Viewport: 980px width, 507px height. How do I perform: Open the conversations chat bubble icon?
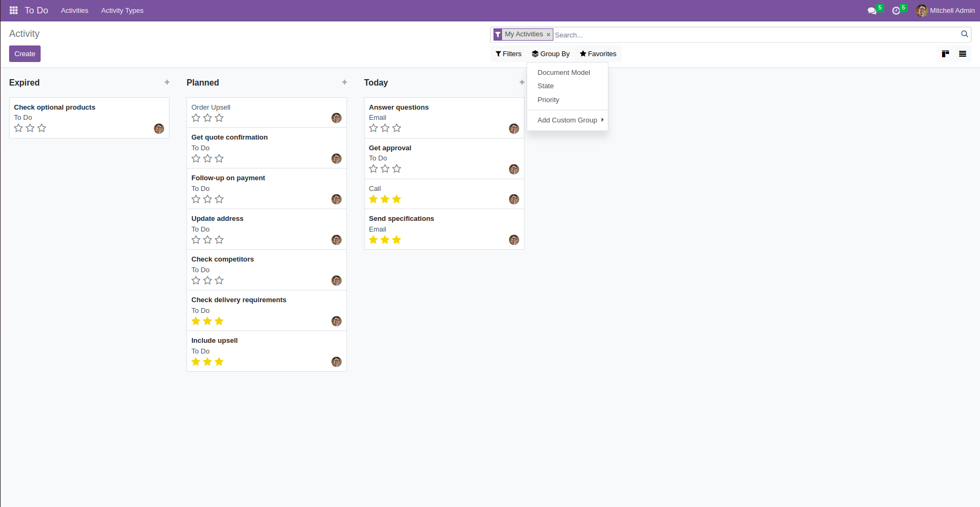coord(872,11)
